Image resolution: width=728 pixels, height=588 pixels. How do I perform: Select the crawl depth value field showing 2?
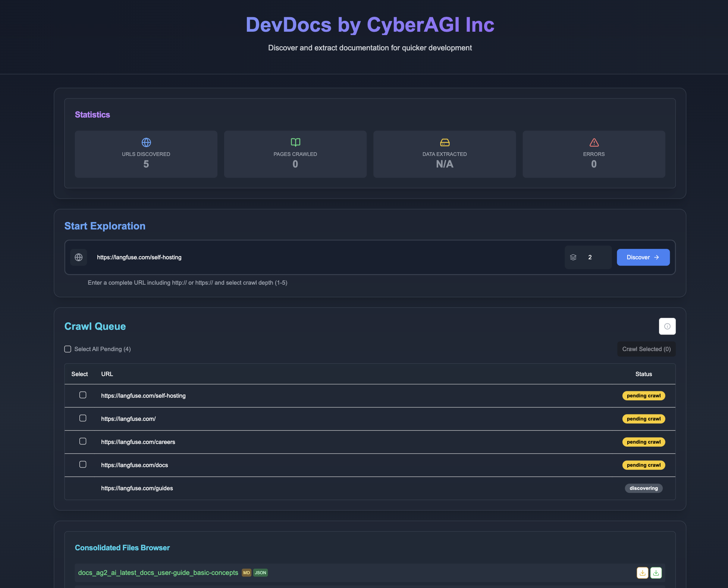590,257
